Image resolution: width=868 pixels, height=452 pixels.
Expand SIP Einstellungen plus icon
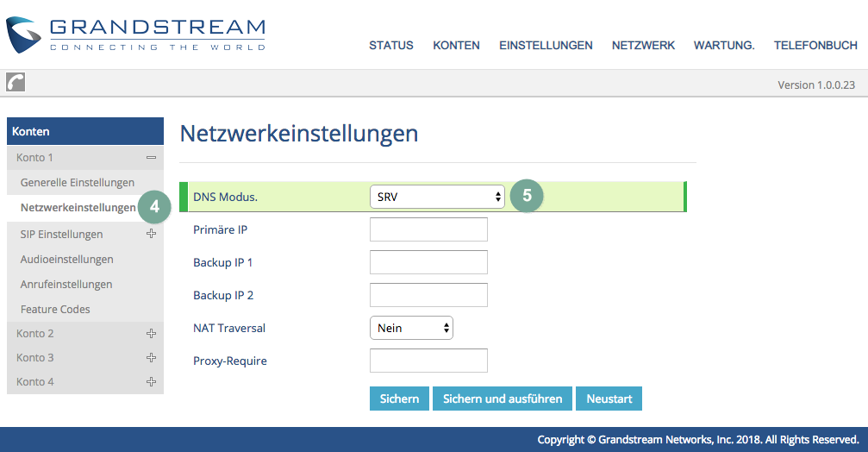[151, 234]
